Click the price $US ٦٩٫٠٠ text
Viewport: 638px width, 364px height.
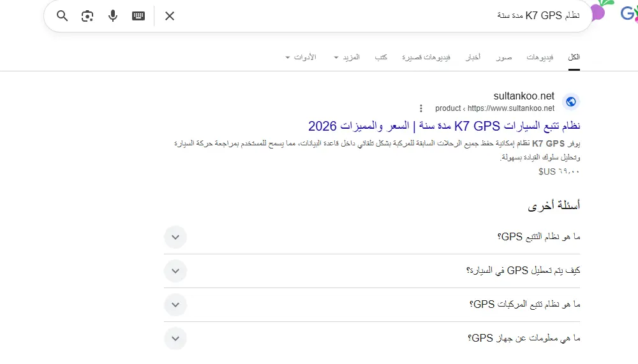[559, 171]
